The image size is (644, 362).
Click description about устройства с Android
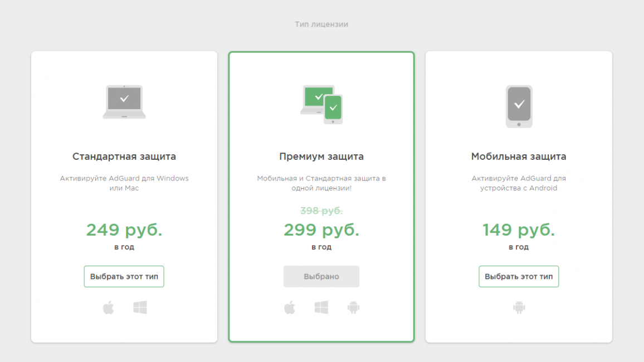pyautogui.click(x=519, y=183)
